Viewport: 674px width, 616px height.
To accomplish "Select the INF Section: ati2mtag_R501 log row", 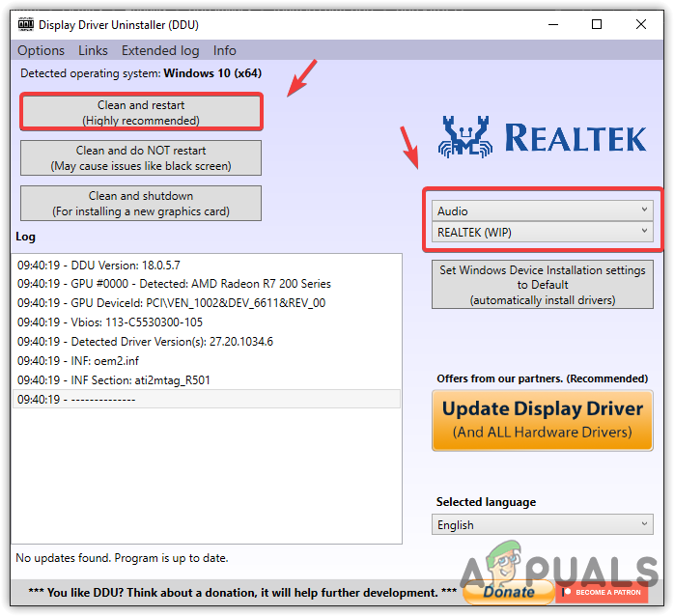I will pyautogui.click(x=207, y=380).
